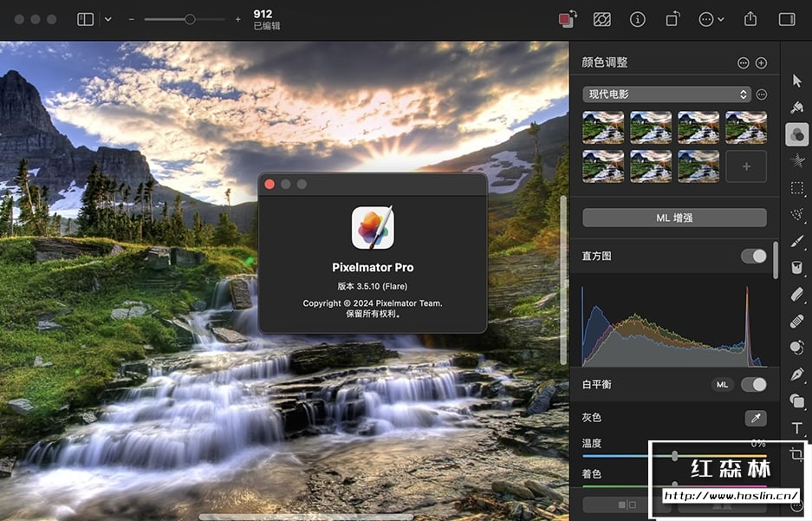
Task: Select the Color Adjustments tool
Action: coord(797,134)
